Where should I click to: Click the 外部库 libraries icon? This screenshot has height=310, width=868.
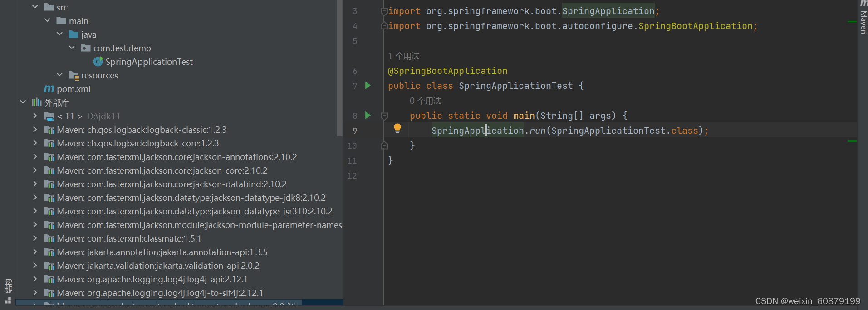coord(37,102)
